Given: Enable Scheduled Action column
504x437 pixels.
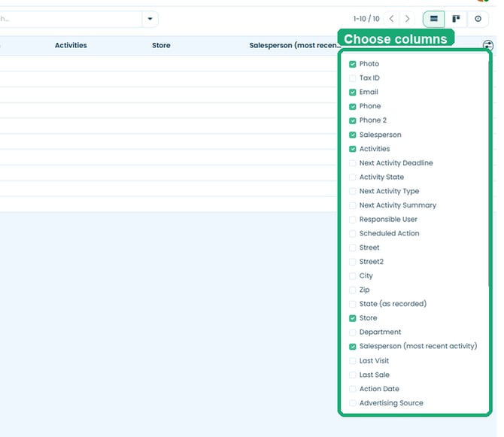Looking at the screenshot, I should pos(353,234).
